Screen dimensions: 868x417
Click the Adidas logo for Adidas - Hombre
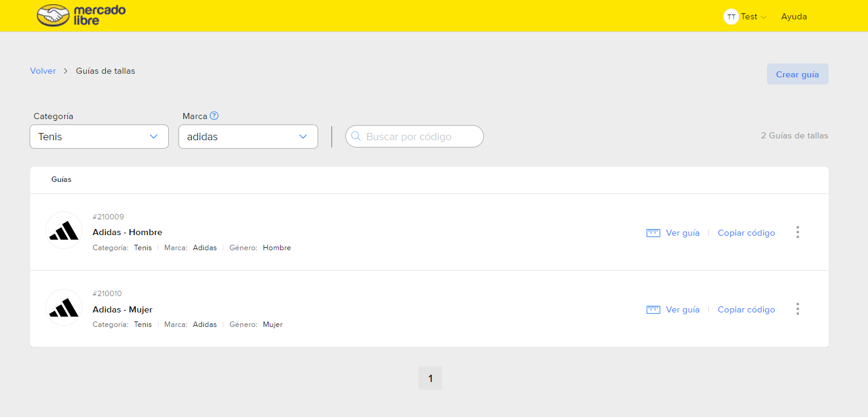pyautogui.click(x=64, y=230)
